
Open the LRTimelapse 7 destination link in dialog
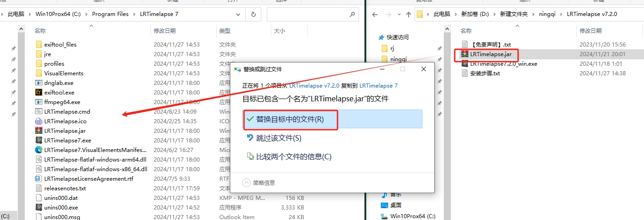point(379,86)
